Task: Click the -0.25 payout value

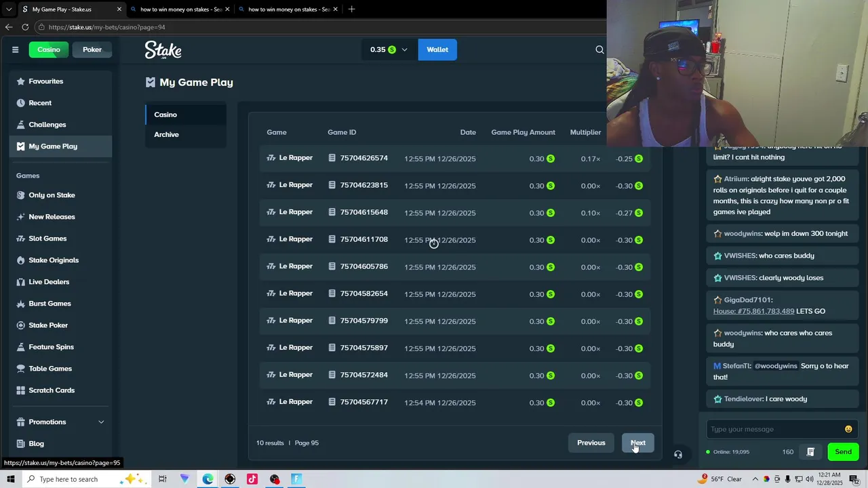Action: (624, 159)
